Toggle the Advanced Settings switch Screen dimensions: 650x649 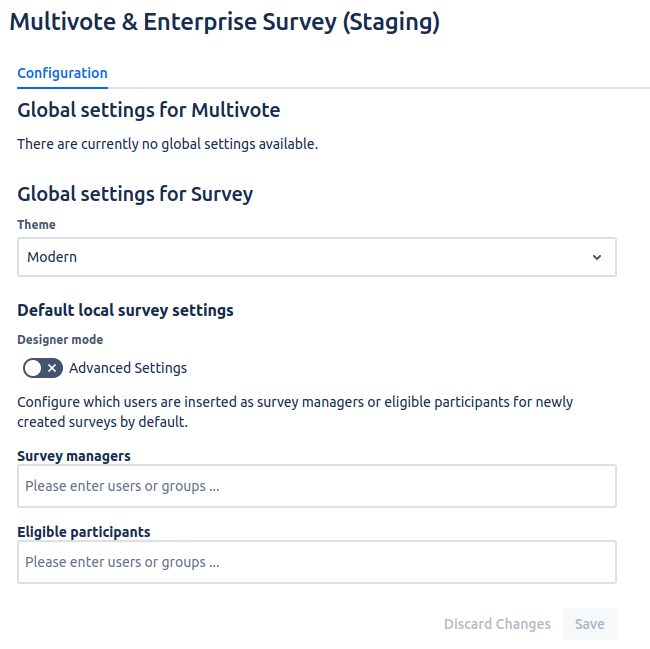pyautogui.click(x=43, y=368)
